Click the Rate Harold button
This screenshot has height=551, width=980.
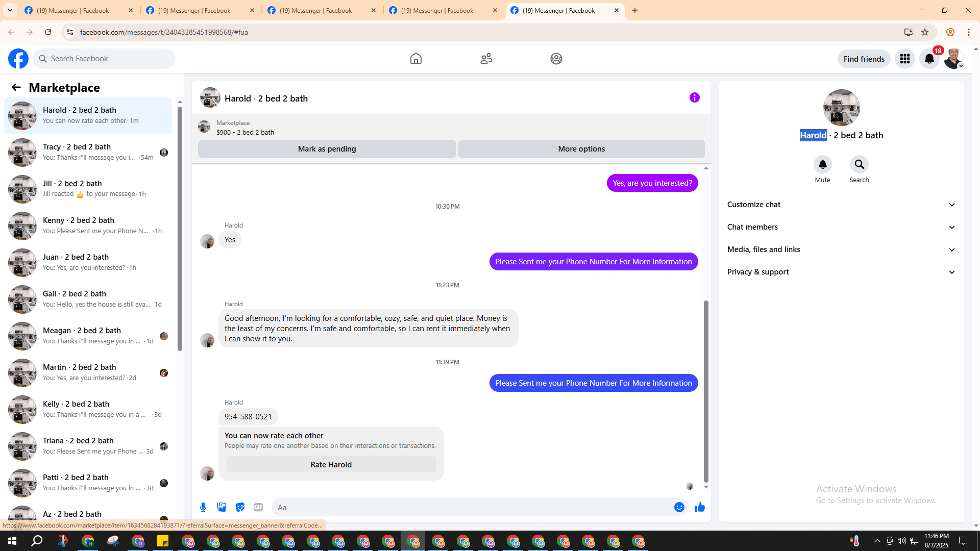pyautogui.click(x=331, y=464)
